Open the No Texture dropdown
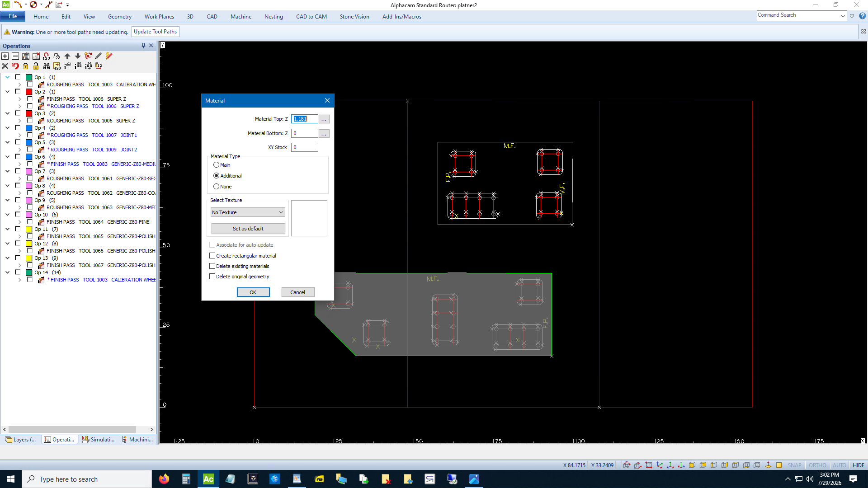The height and width of the screenshot is (488, 868). [x=248, y=212]
